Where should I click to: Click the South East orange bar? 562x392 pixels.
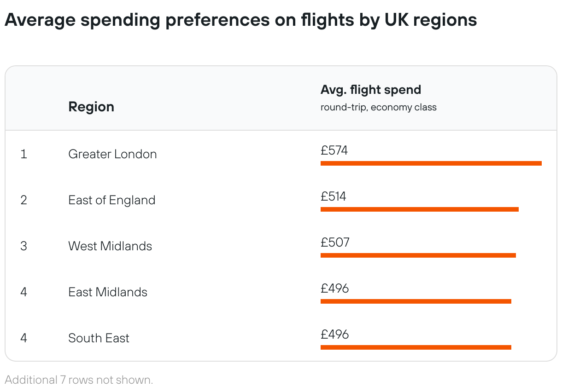tap(416, 347)
